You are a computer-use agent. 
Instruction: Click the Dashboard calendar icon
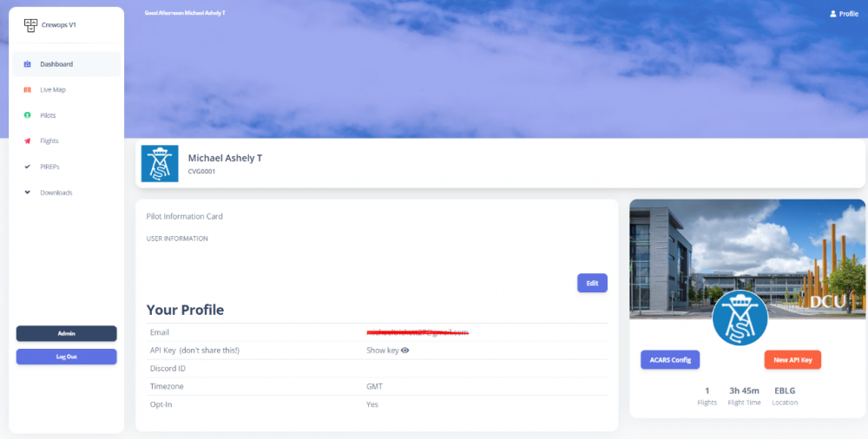(x=27, y=64)
